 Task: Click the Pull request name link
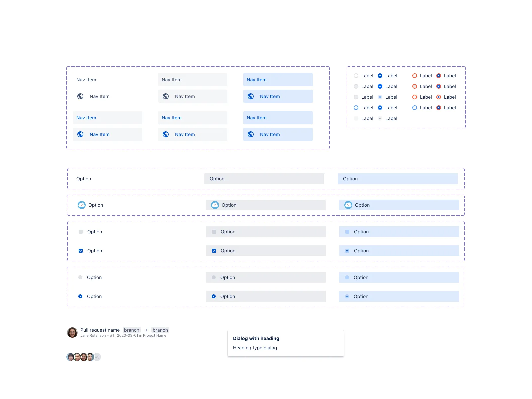click(100, 330)
